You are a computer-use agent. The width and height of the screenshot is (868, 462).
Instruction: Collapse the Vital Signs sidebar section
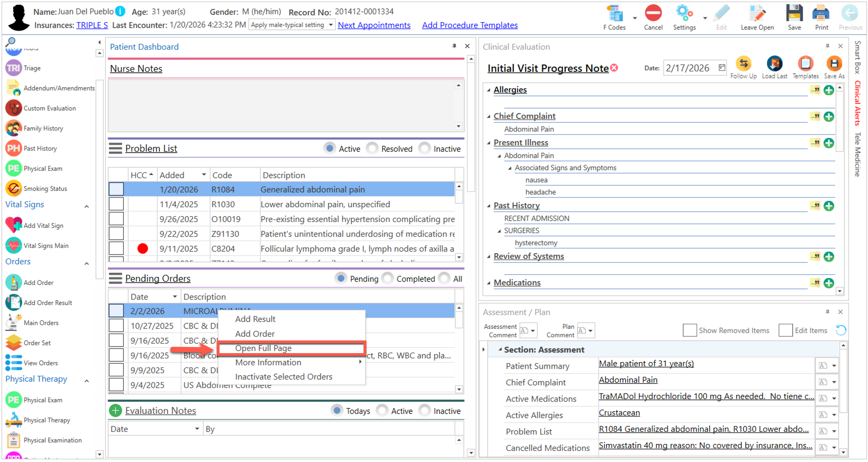click(x=87, y=206)
